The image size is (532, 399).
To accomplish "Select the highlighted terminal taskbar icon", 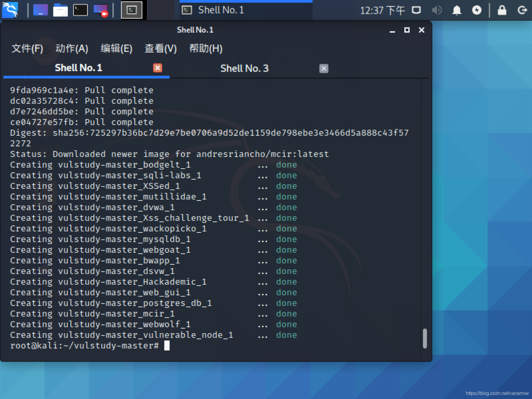I will [x=132, y=10].
